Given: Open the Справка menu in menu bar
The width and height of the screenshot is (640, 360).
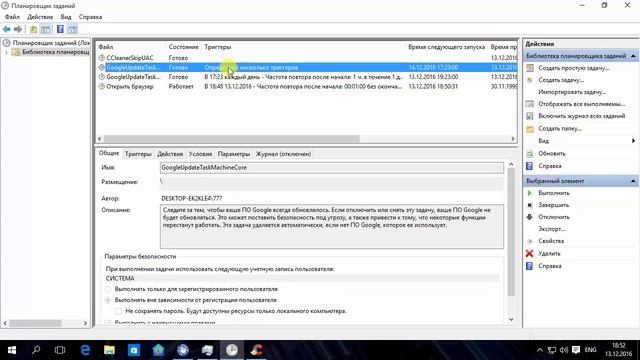Looking at the screenshot, I should 90,17.
